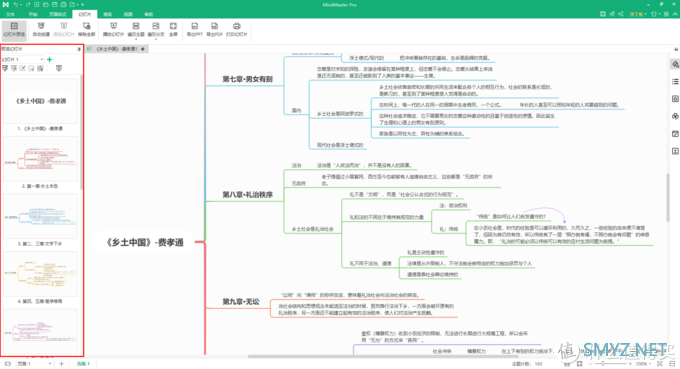Click the print icon in quick access
The width and height of the screenshot is (680, 369).
coord(63,4)
